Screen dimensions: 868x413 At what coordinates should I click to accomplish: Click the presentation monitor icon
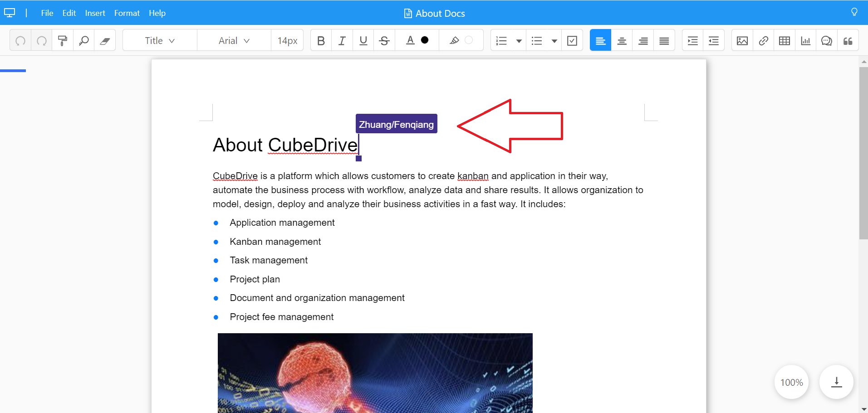click(x=10, y=13)
